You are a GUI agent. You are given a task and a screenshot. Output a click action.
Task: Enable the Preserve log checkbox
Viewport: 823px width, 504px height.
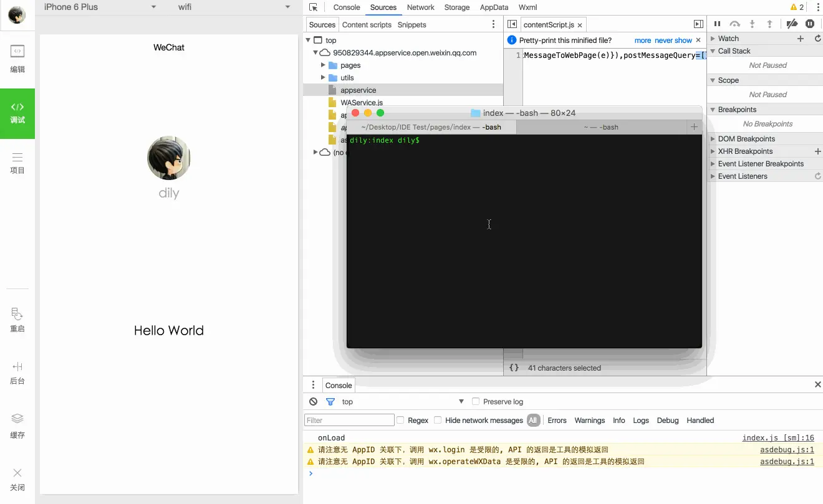point(476,401)
